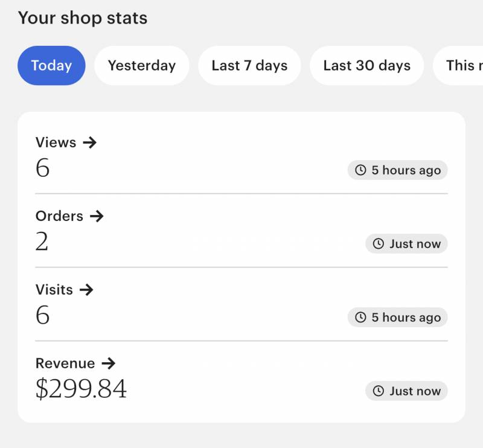Click the clock icon in Revenue timestamp
This screenshot has width=483, height=448.
(x=379, y=391)
